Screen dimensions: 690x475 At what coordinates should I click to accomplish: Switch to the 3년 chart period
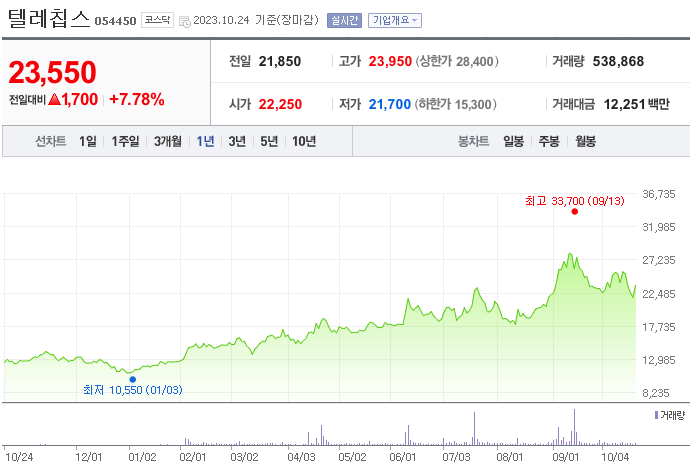pyautogui.click(x=237, y=141)
